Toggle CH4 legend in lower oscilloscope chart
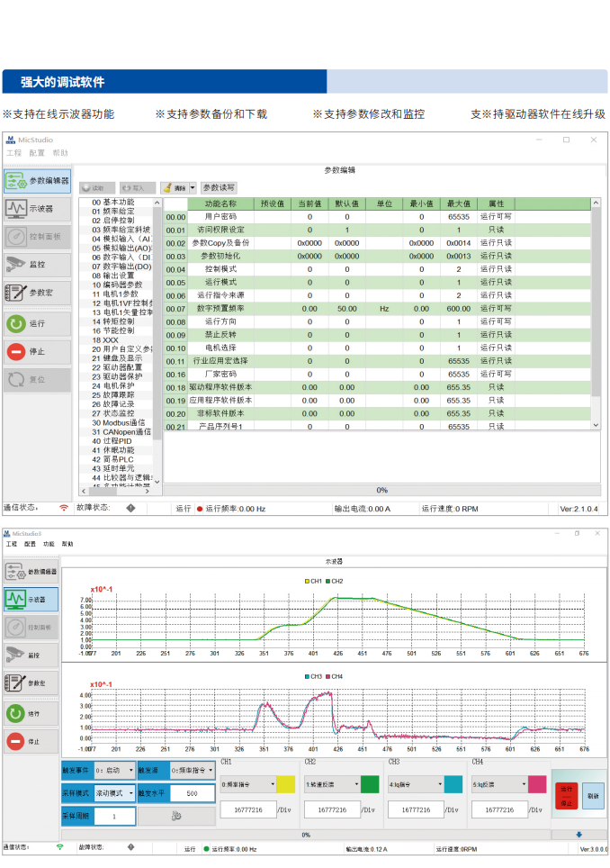 coord(335,676)
